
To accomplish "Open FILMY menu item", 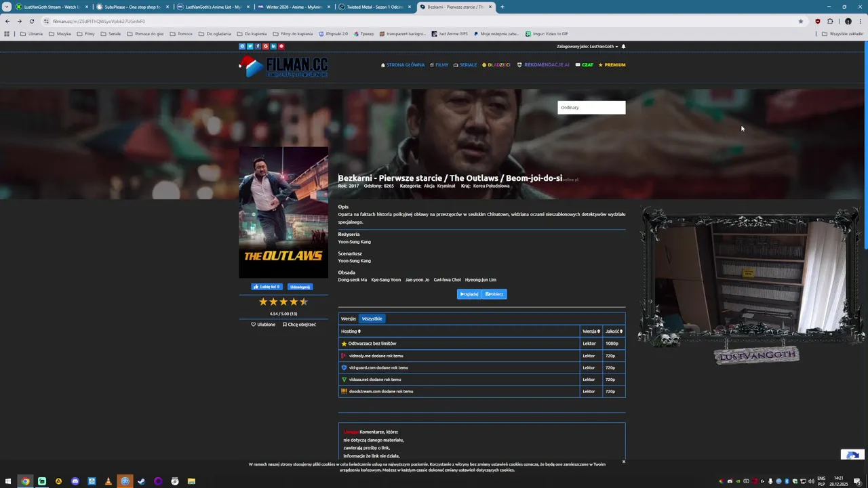I will 439,65.
